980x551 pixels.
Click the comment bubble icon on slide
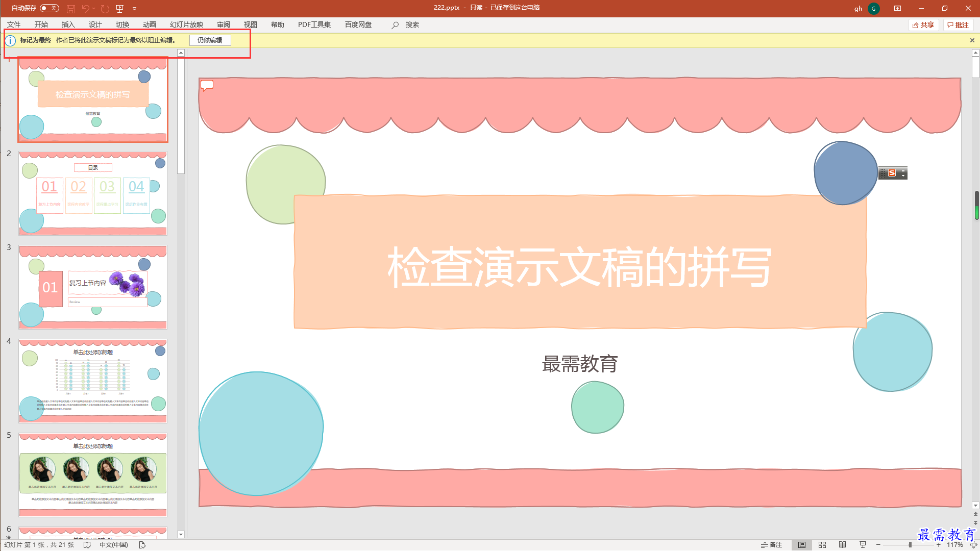tap(207, 85)
